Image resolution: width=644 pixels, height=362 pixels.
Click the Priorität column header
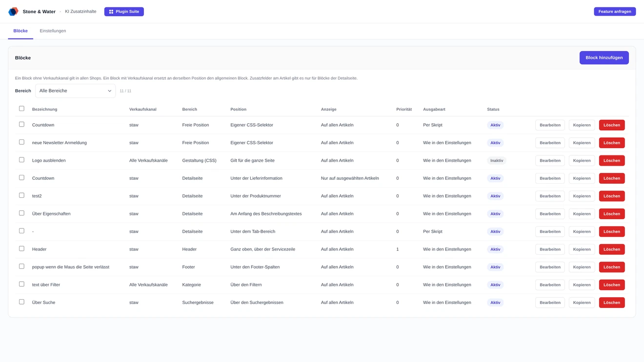(404, 109)
